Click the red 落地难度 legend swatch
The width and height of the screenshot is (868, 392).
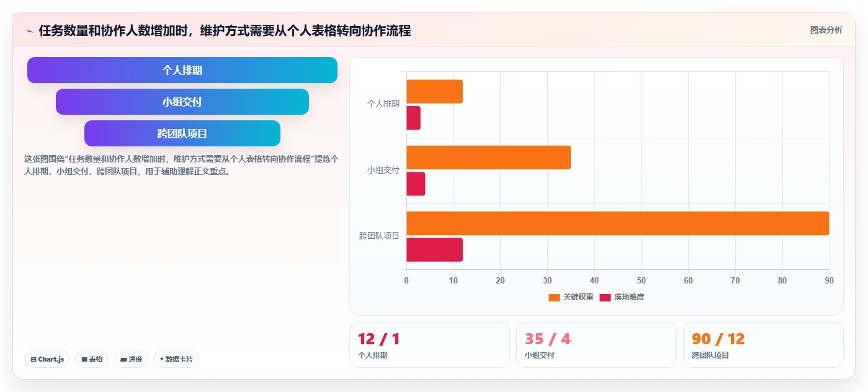[x=605, y=298]
